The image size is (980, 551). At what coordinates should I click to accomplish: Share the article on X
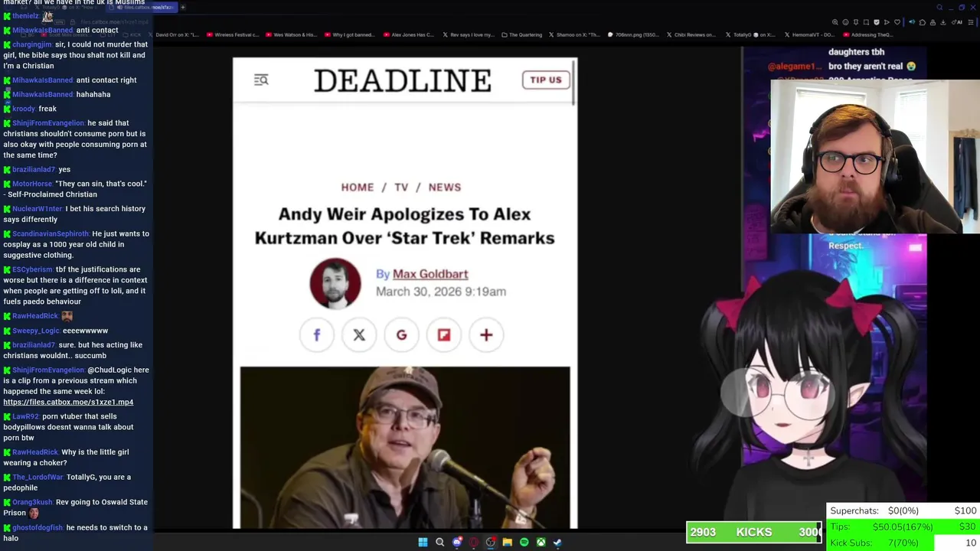[359, 334]
